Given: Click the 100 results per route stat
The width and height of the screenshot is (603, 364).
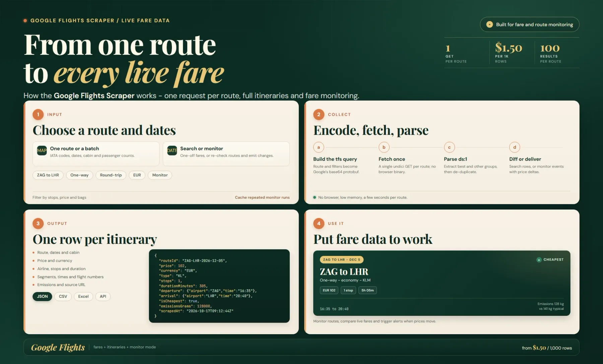Looking at the screenshot, I should coord(551,53).
